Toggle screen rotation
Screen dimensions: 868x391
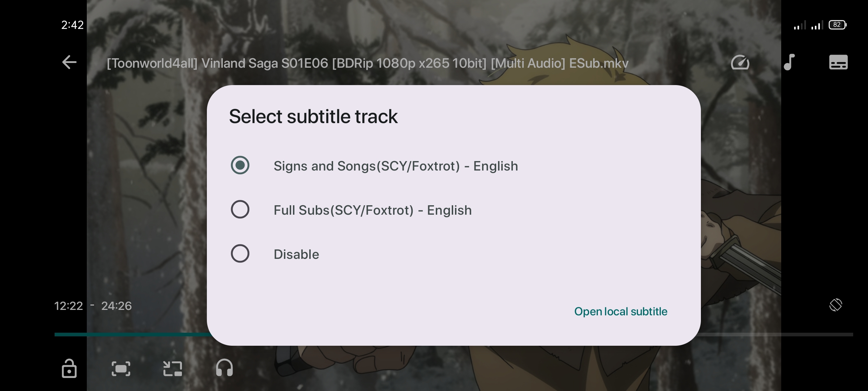pos(835,305)
